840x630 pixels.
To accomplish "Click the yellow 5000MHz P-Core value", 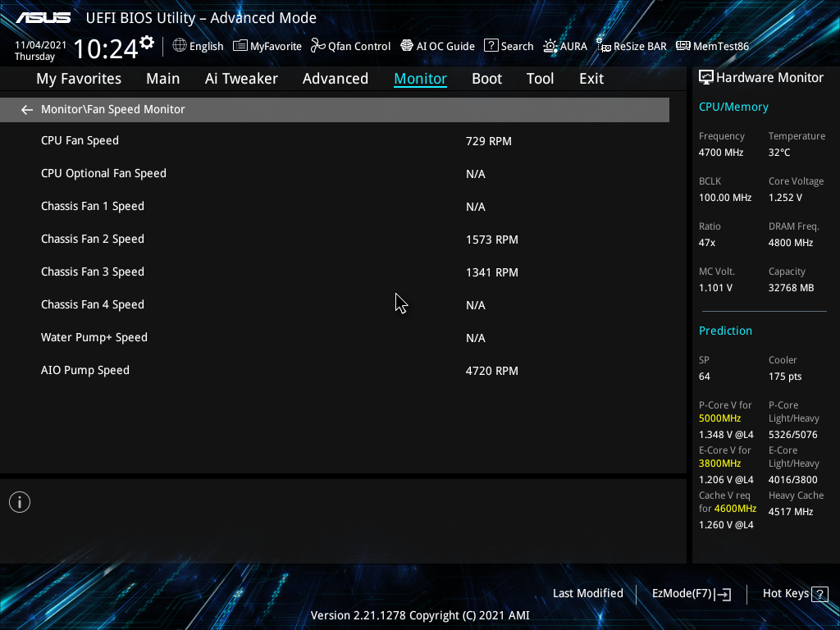I will click(720, 418).
